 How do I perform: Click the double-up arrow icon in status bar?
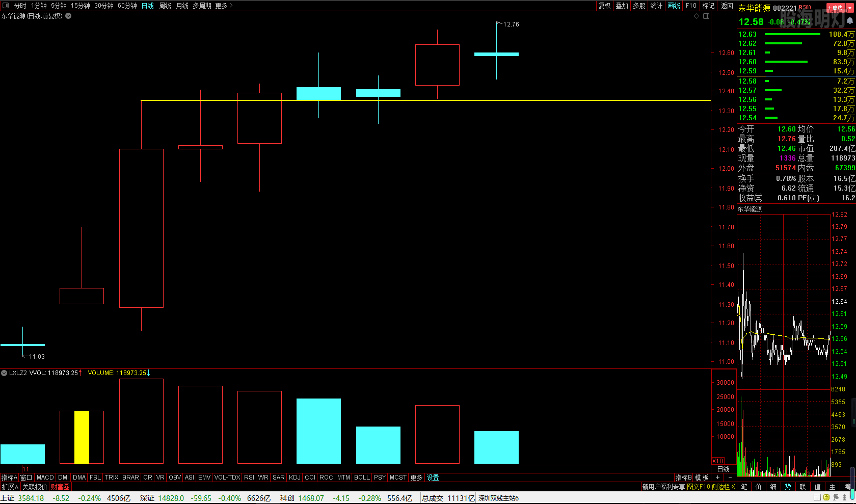844,497
